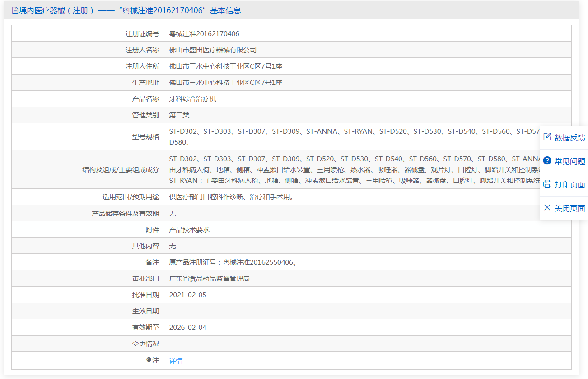Click the 管理类别 row label
The height and width of the screenshot is (379, 588).
(x=145, y=115)
